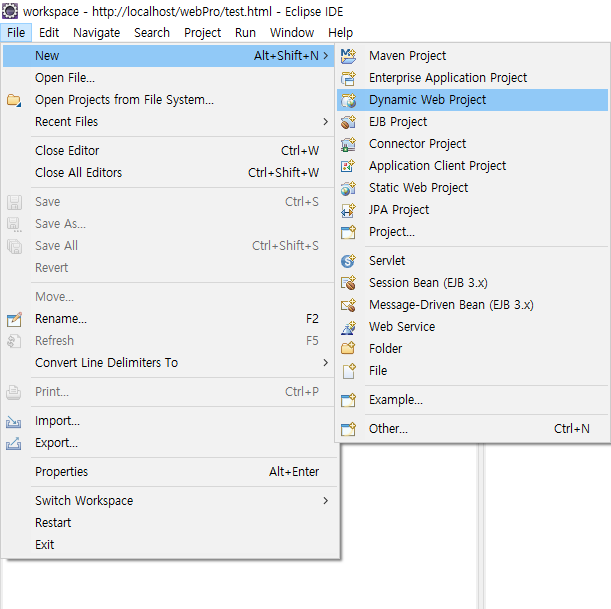Click the Other... wizard icon
The image size is (611, 609).
pos(348,429)
